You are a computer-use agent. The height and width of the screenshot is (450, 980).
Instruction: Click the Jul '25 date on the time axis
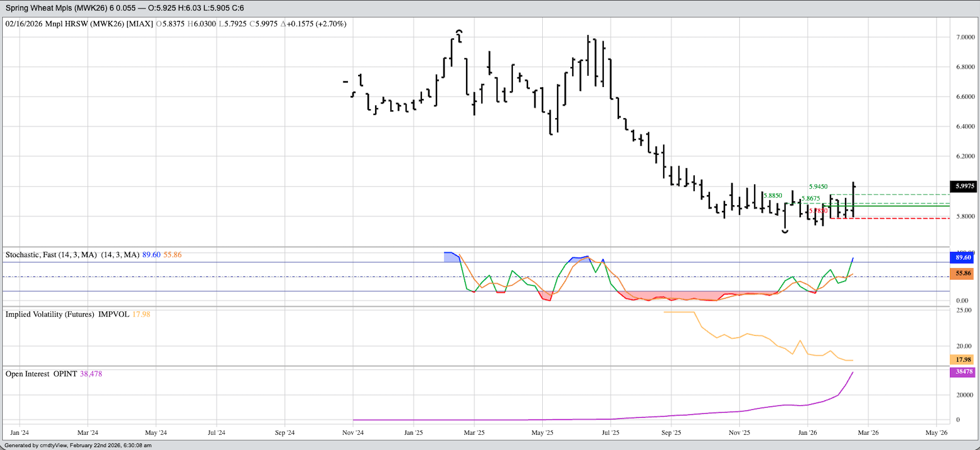pos(610,432)
